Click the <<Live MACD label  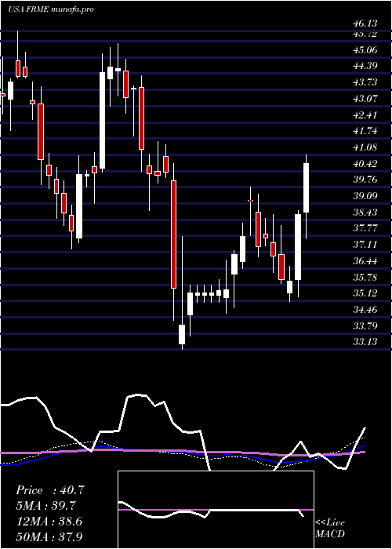[330, 529]
